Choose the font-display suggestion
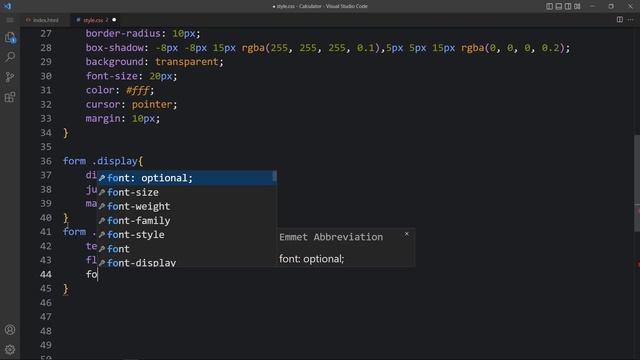This screenshot has width=640, height=360. (x=187, y=262)
